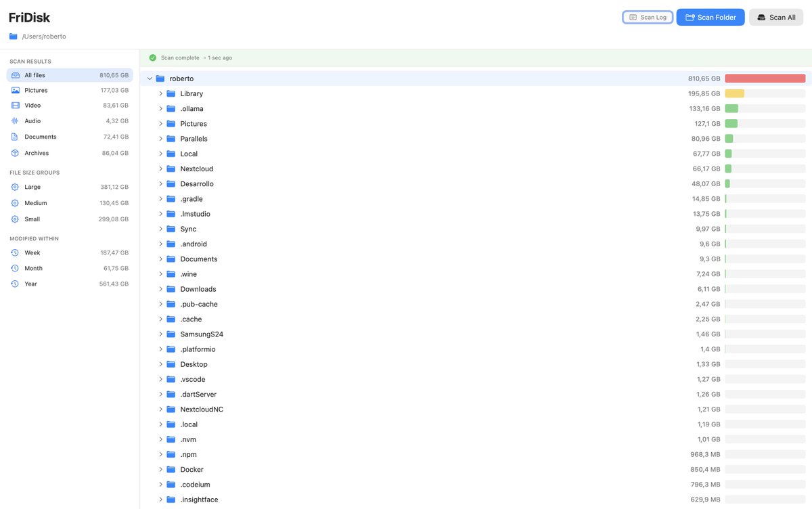812x509 pixels.
Task: Click the Documents sidebar icon
Action: point(15,137)
